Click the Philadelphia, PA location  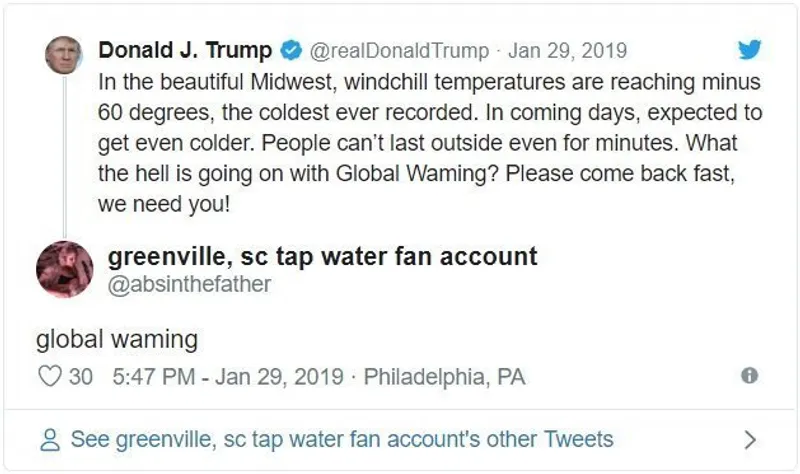tap(444, 377)
